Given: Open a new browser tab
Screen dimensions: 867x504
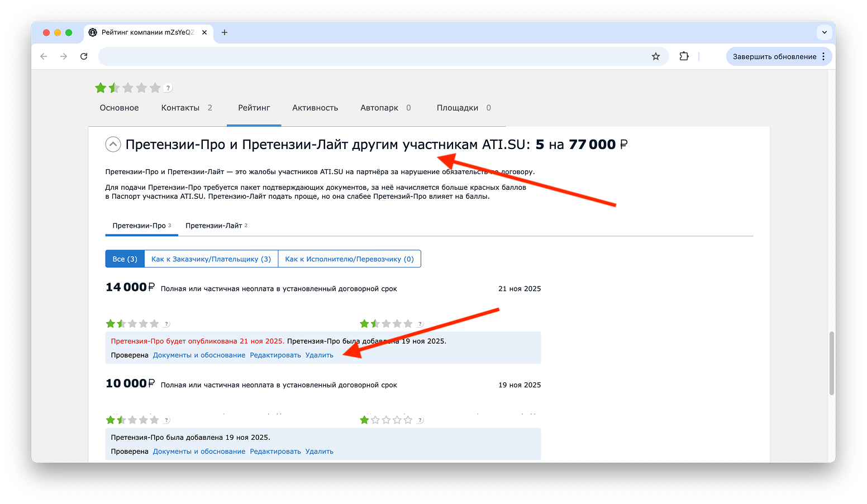Looking at the screenshot, I should 225,32.
